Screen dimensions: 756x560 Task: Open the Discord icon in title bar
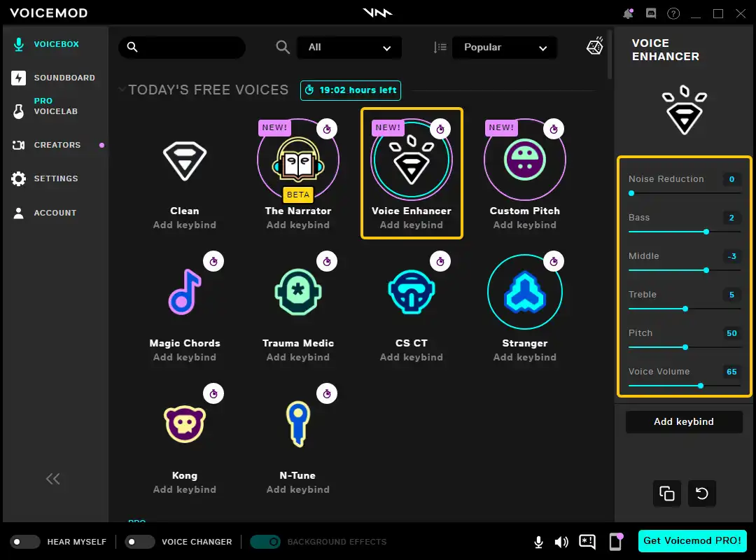(651, 13)
